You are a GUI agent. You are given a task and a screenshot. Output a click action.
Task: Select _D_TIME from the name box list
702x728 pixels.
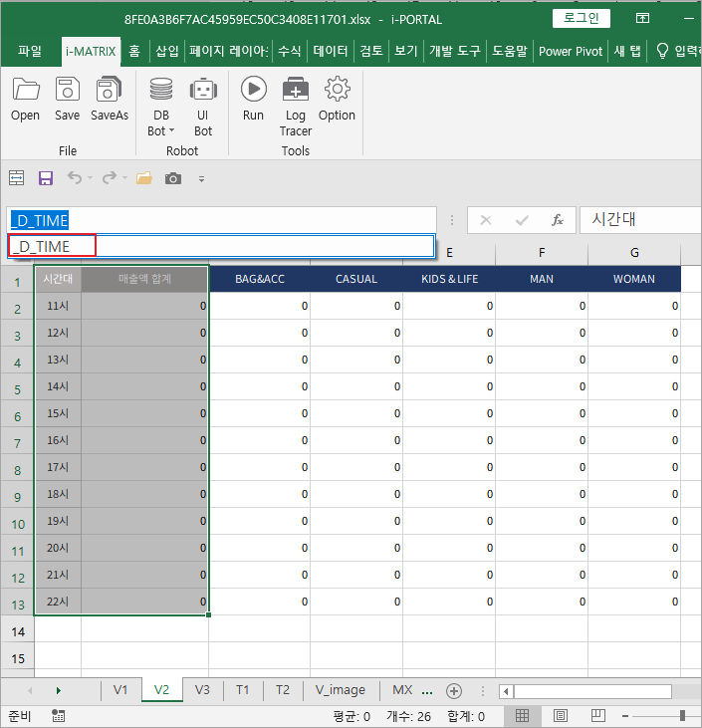point(53,246)
